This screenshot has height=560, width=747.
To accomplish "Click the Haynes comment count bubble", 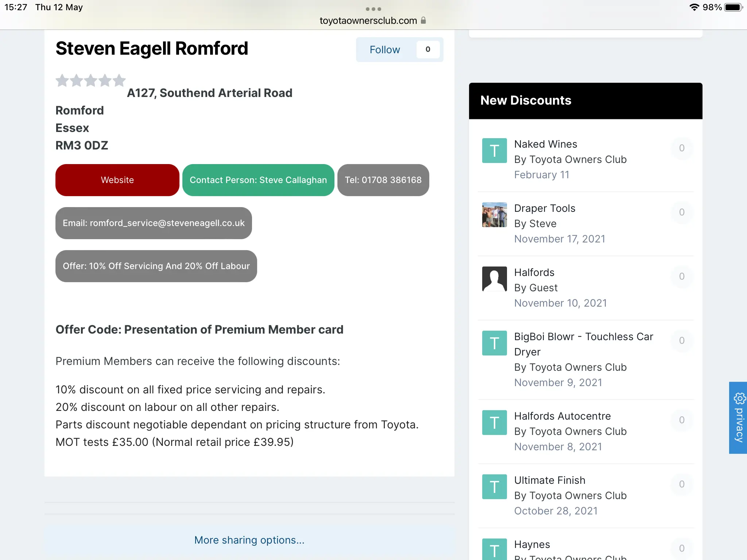I will [x=681, y=548].
